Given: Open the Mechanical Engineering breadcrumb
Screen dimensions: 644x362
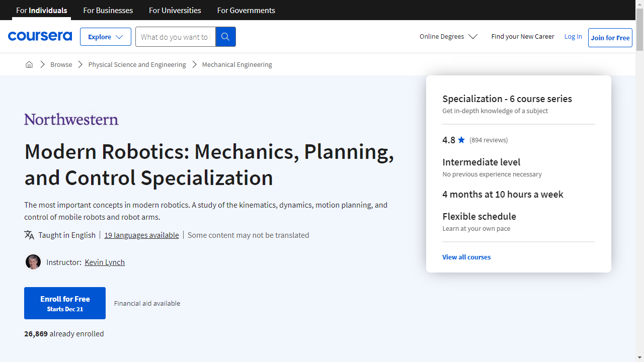Looking at the screenshot, I should (237, 64).
